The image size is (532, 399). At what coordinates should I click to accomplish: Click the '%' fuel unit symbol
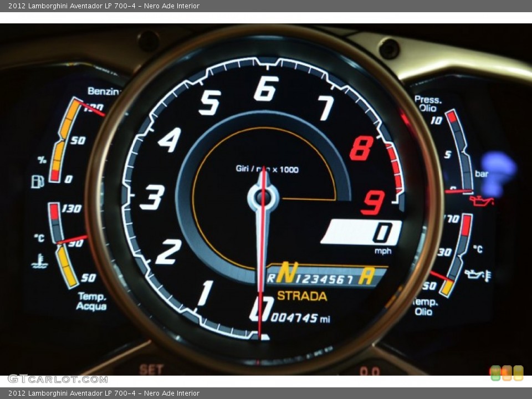point(42,160)
